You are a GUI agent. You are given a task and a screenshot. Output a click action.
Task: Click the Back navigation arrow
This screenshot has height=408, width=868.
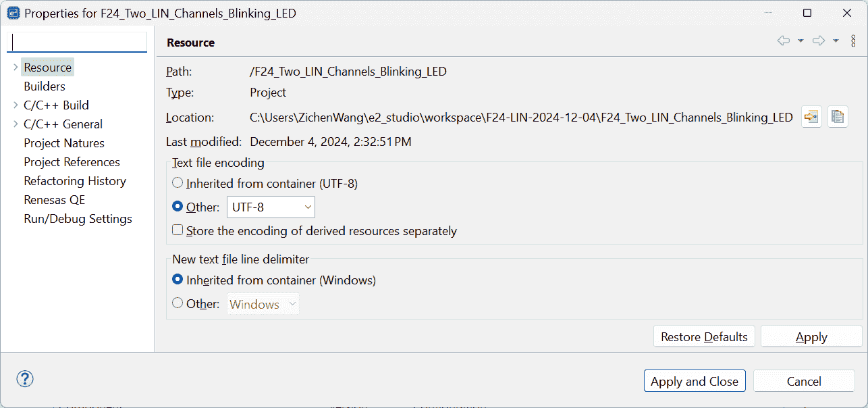[x=784, y=41]
